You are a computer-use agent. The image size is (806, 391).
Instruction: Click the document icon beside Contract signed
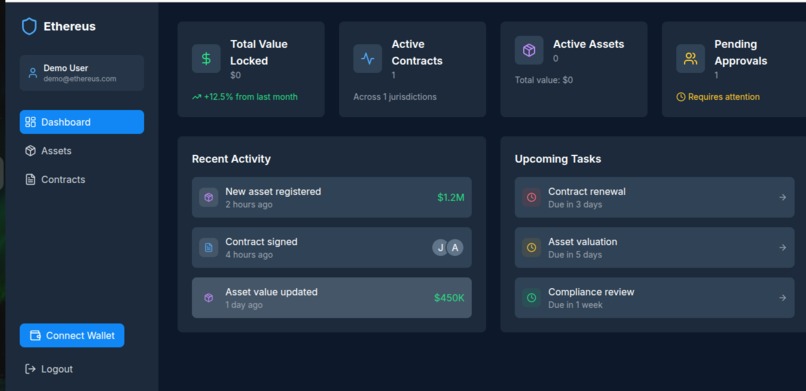coord(208,248)
